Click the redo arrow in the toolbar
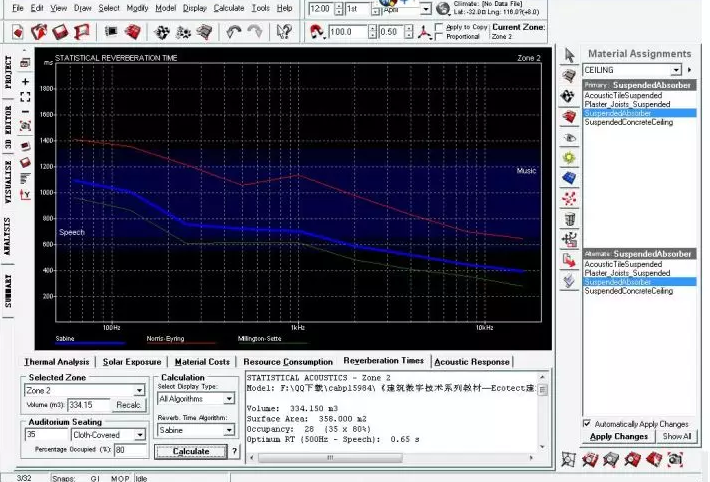The width and height of the screenshot is (710, 482). [255, 32]
